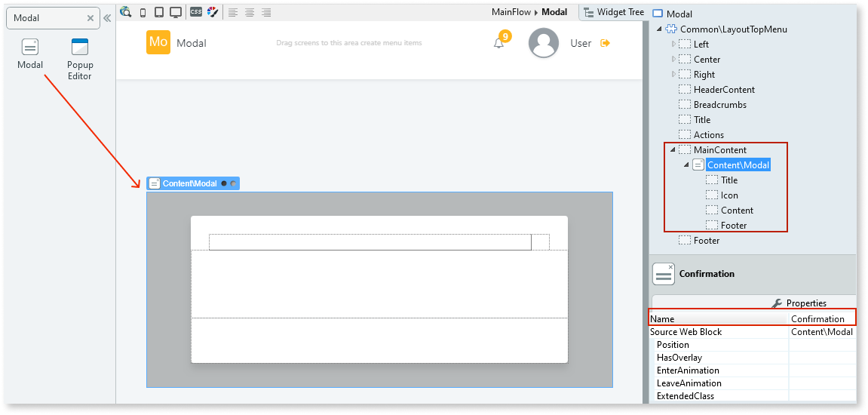The image size is (868, 415).
Task: Click MainFlow in the breadcrumb
Action: [511, 11]
